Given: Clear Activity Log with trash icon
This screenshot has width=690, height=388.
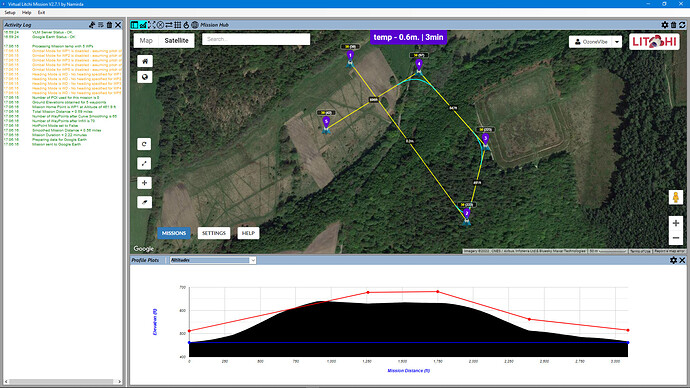Looking at the screenshot, I should (x=109, y=25).
